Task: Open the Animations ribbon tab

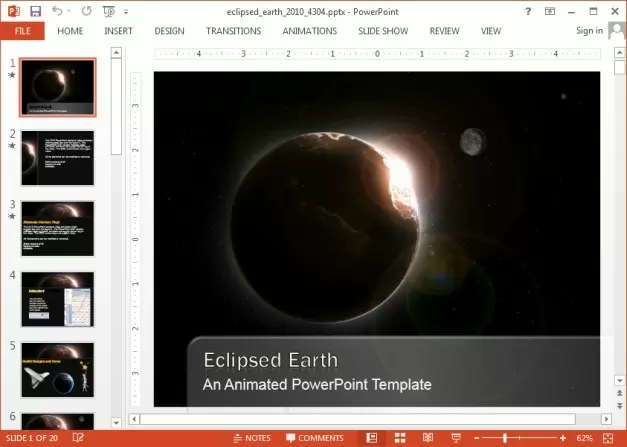Action: [x=310, y=31]
